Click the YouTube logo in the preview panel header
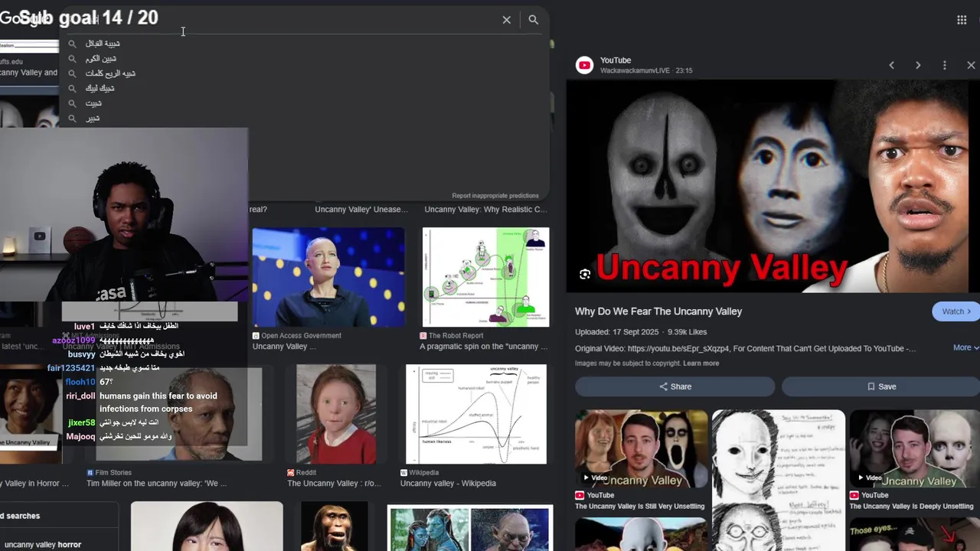The image size is (980, 551). (585, 65)
